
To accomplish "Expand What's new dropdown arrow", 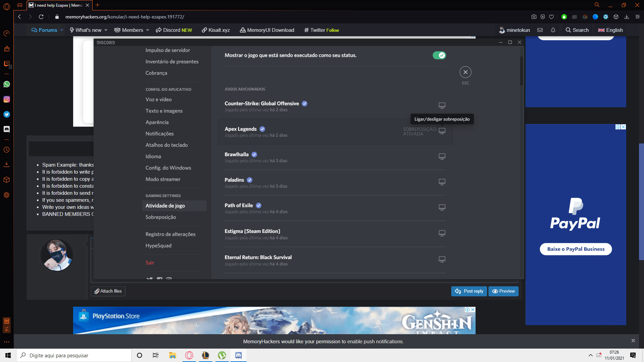I will pyautogui.click(x=106, y=30).
